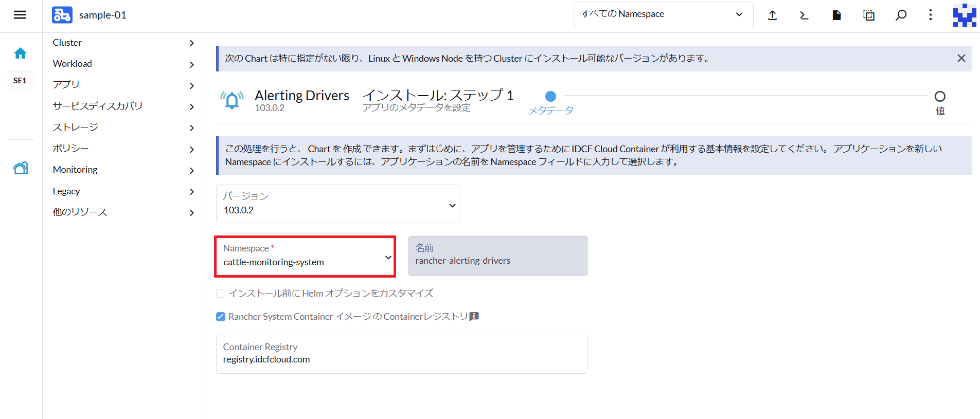This screenshot has height=419, width=980.
Task: Open the resource search magnifier icon
Action: tap(901, 15)
